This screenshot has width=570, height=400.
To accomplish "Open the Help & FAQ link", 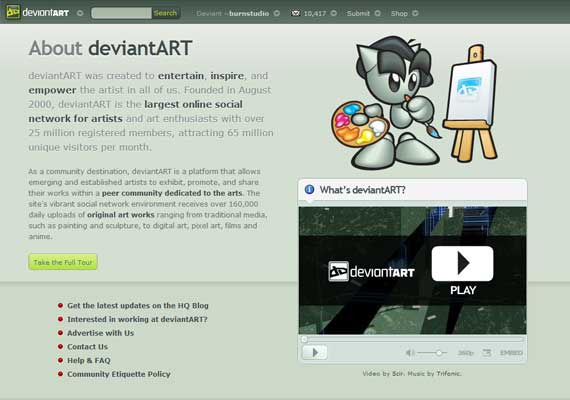I will (x=89, y=360).
